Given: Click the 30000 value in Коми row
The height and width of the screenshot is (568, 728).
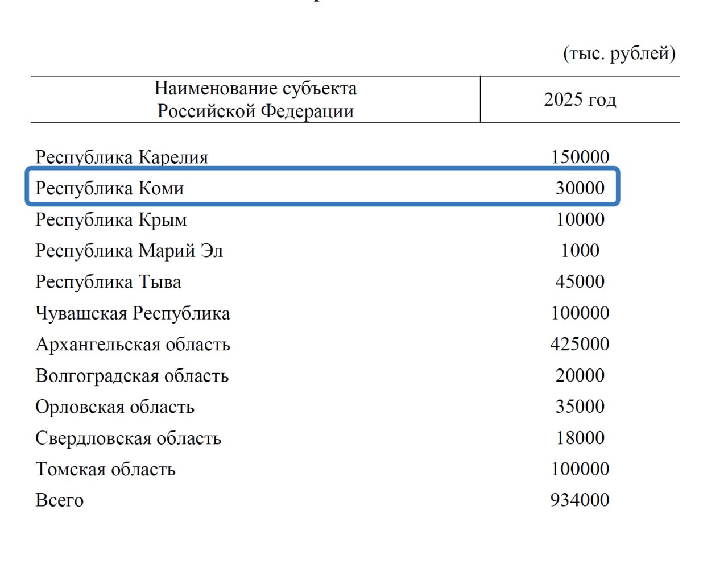Looking at the screenshot, I should click(580, 188).
